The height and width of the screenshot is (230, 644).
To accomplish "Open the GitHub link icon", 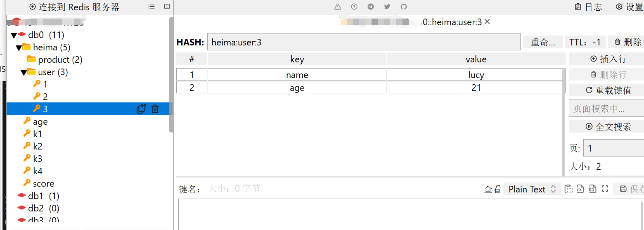I will (x=404, y=7).
